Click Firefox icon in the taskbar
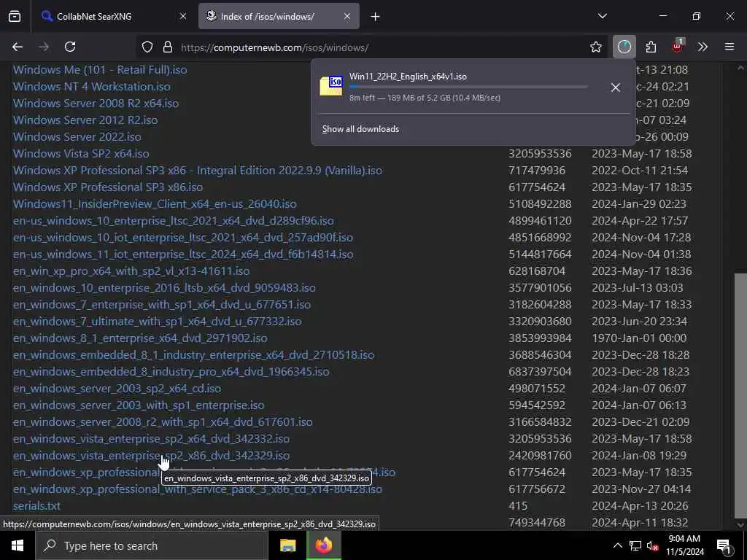 click(323, 545)
